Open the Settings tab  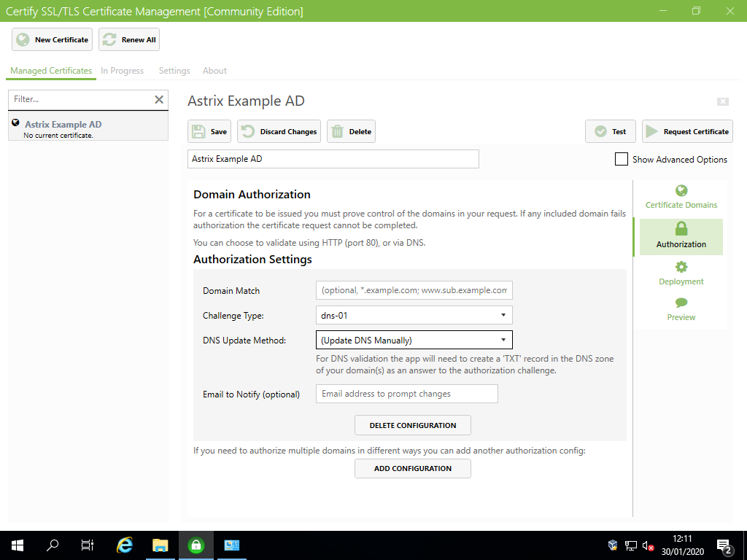(x=174, y=71)
